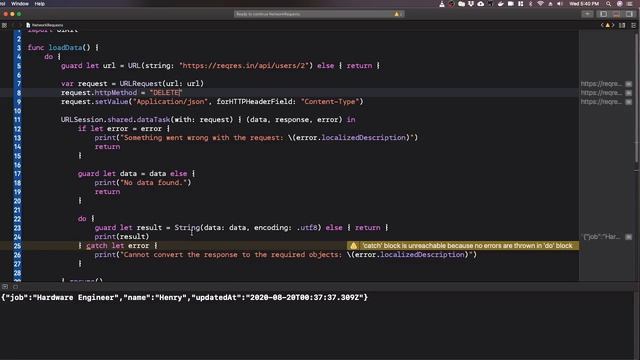Image resolution: width=640 pixels, height=360 pixels.
Task: Click the Library plus button
Action: point(587,14)
